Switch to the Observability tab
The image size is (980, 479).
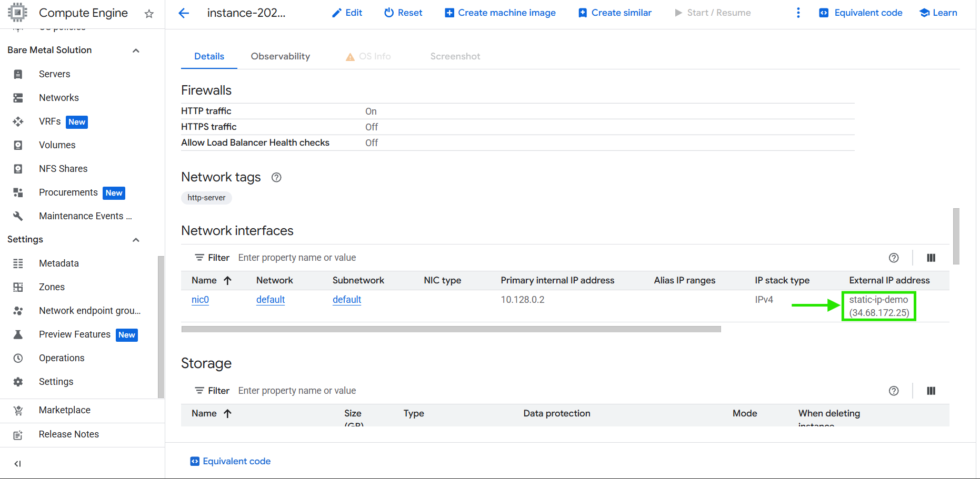pos(280,56)
